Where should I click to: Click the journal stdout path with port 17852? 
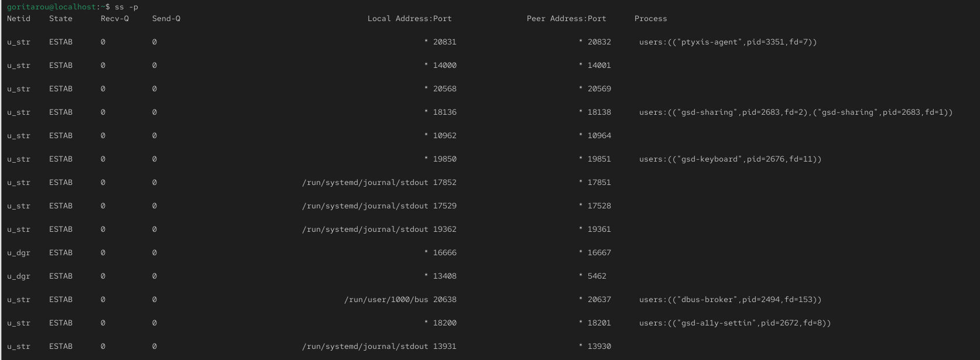pos(365,183)
